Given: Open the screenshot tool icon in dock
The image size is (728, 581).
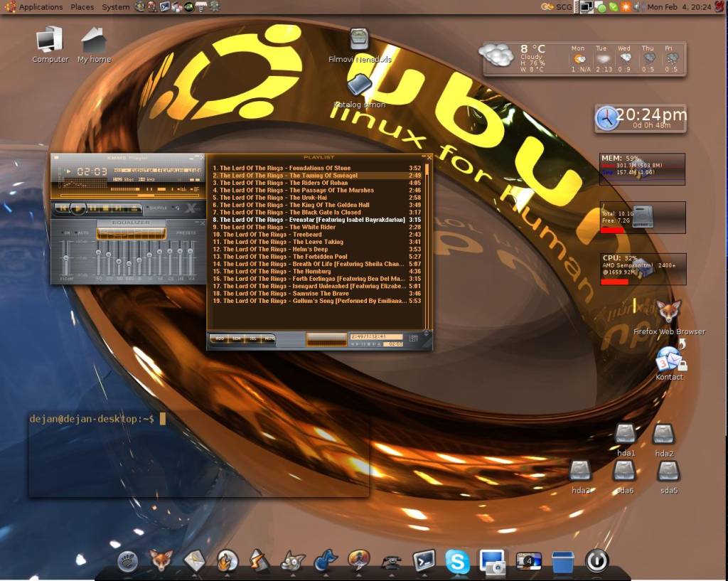Looking at the screenshot, I should (x=492, y=561).
